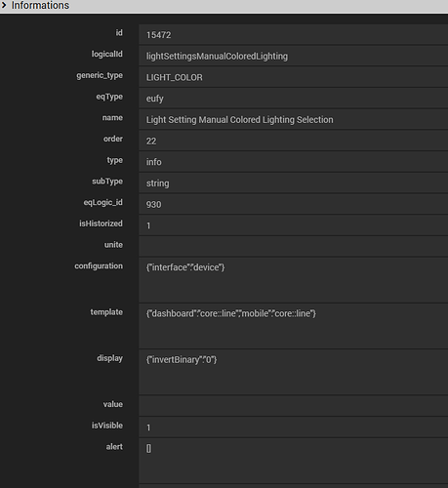This screenshot has width=448, height=488.
Task: Click the type label above subType
Action: (115, 160)
